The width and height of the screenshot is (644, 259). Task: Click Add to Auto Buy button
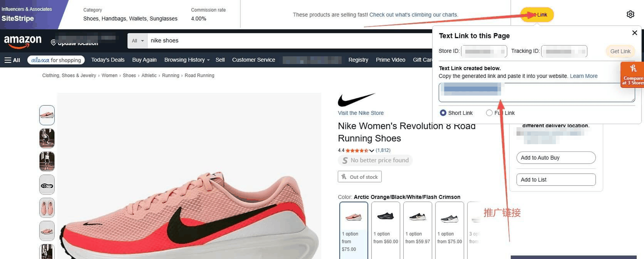556,157
